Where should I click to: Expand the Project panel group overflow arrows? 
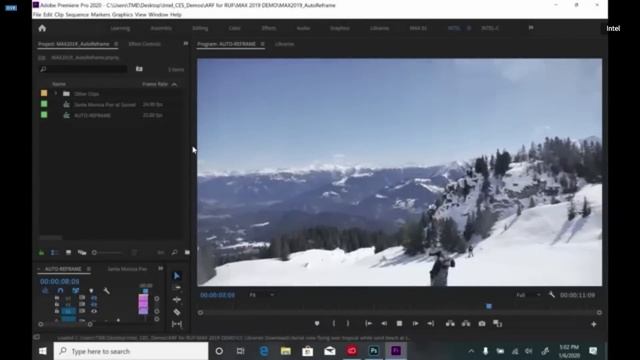click(186, 44)
